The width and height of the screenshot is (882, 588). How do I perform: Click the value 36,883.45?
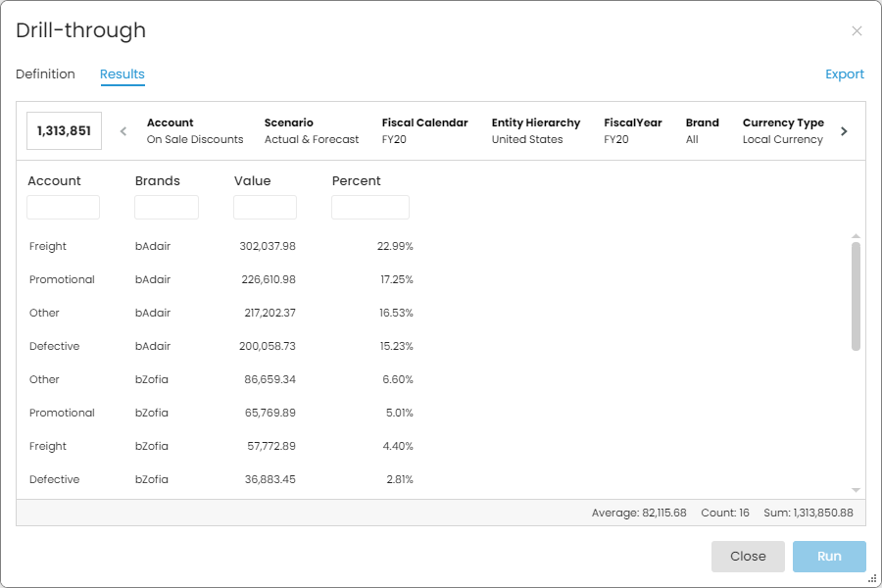(270, 479)
